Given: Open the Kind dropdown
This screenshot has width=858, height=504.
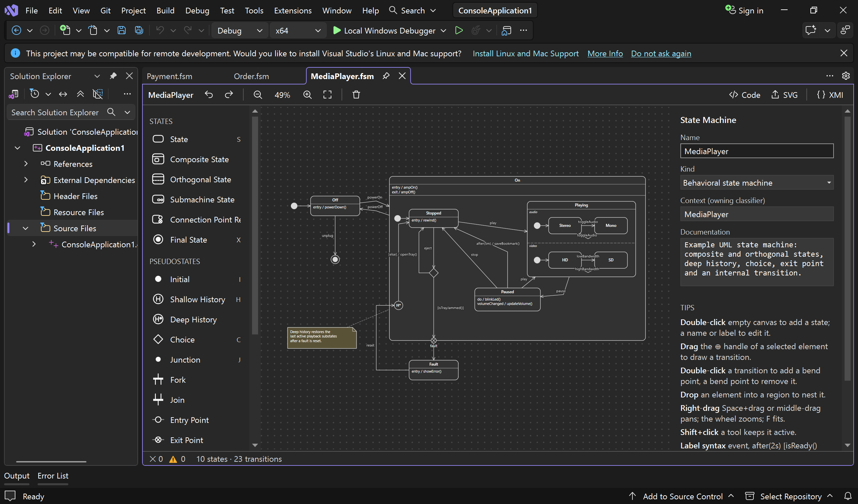Looking at the screenshot, I should pos(756,183).
